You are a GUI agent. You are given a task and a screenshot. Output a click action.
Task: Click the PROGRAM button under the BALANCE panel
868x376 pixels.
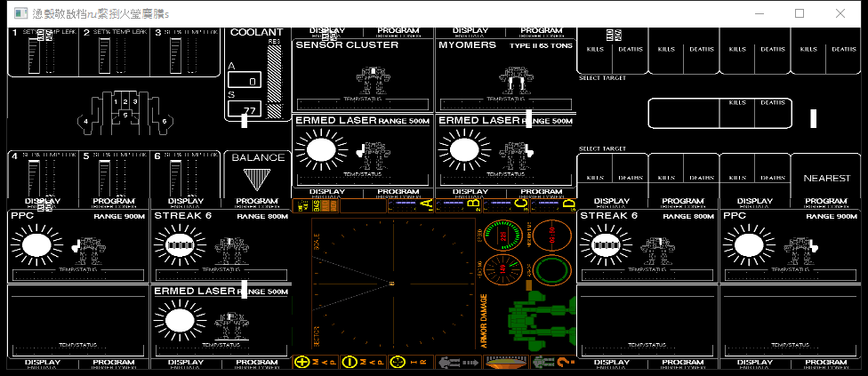tap(256, 203)
